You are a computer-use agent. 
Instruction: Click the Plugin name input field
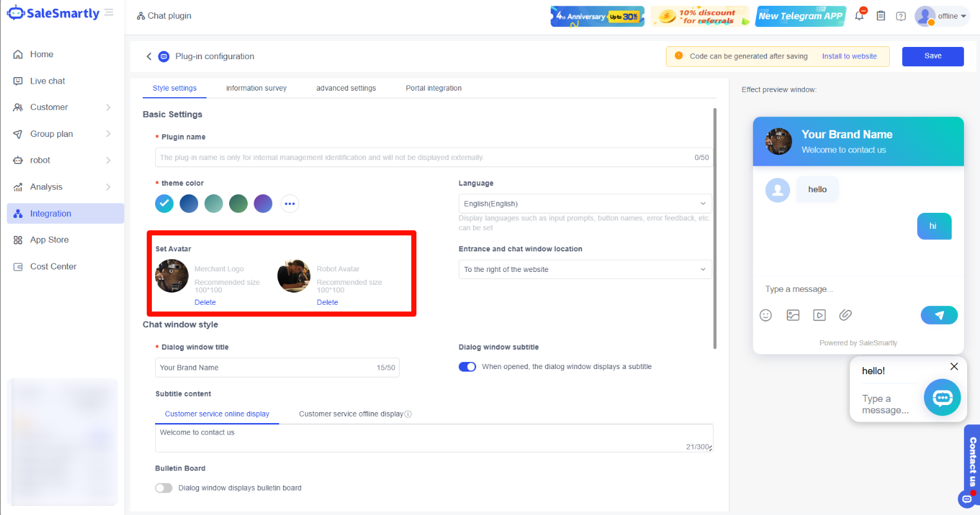pos(425,158)
